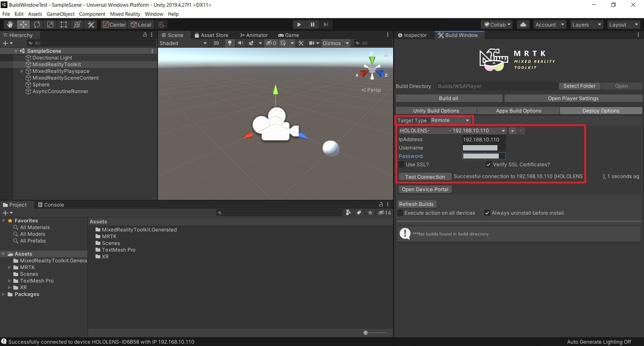Click the Build all button
This screenshot has width=644, height=346.
tap(449, 98)
